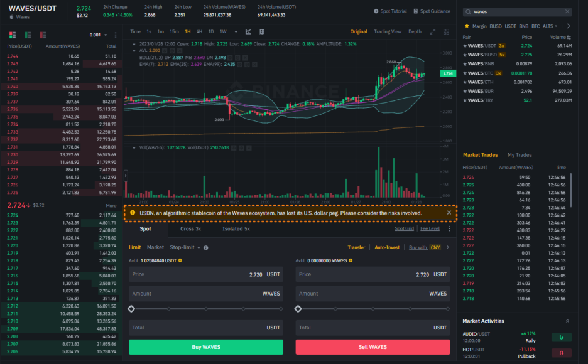588x364 pixels.
Task: Click the Buy WAVES button
Action: click(206, 347)
